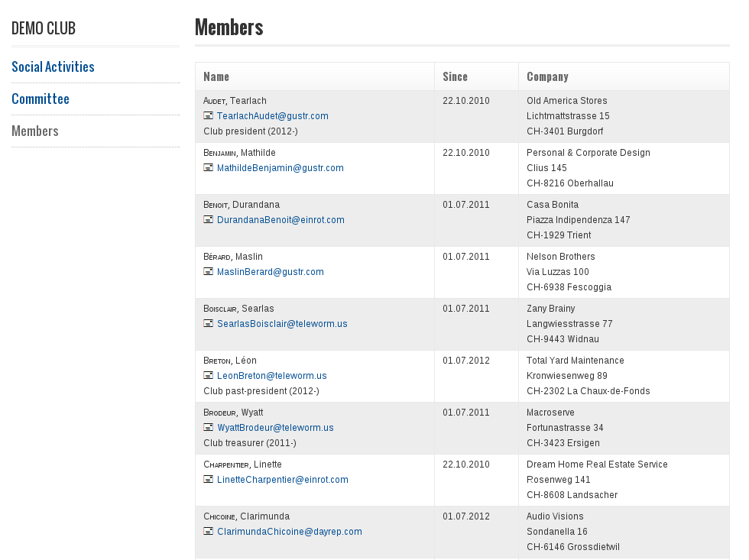Viewport: 749px width, 560px height.
Task: Click the Casa Bonita company name
Action: point(553,205)
